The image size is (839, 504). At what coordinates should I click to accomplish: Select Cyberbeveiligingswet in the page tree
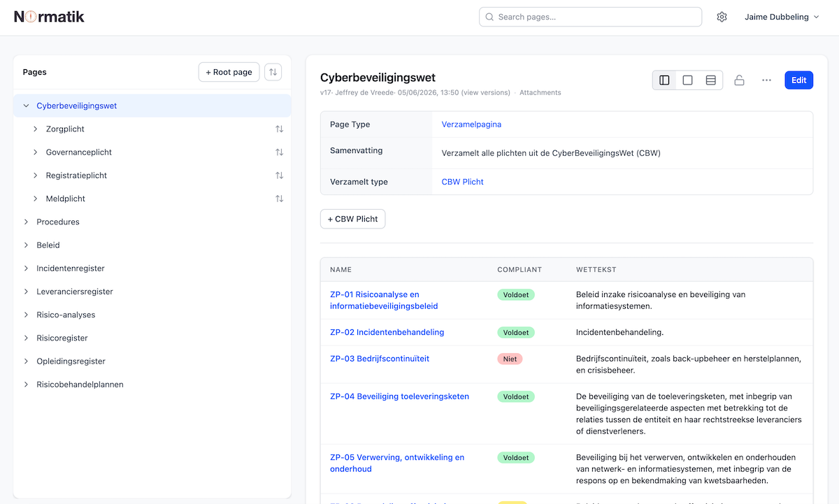coord(77,106)
